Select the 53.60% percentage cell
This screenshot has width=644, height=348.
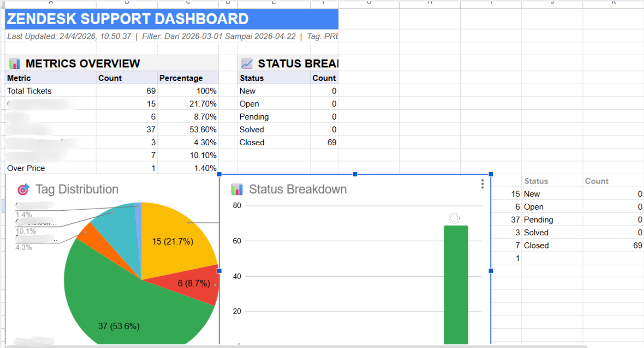188,129
